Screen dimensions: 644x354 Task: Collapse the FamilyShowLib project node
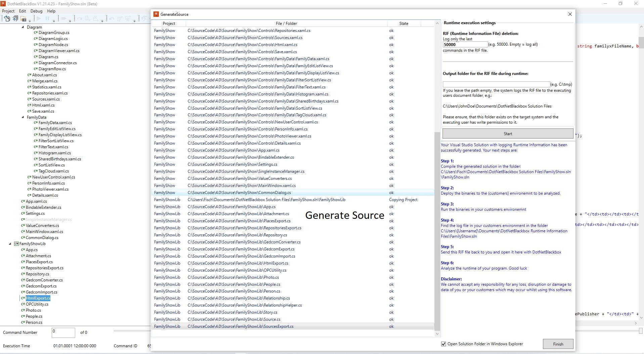pos(10,244)
